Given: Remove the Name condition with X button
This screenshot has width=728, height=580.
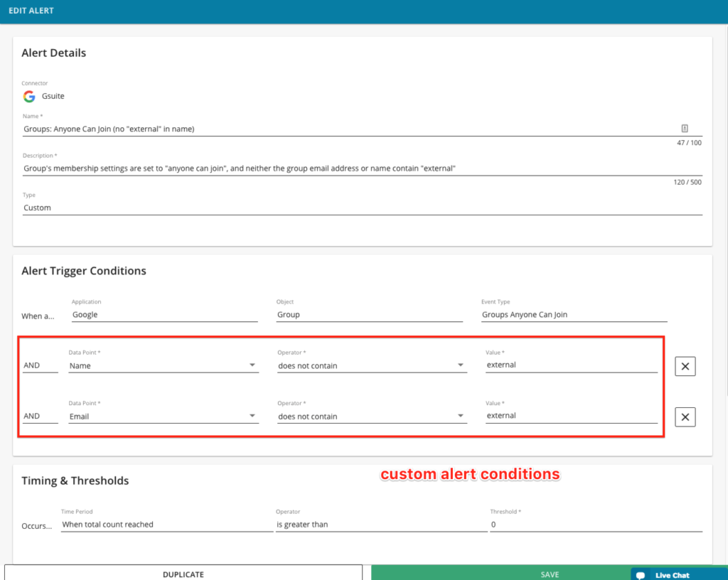Looking at the screenshot, I should click(685, 366).
